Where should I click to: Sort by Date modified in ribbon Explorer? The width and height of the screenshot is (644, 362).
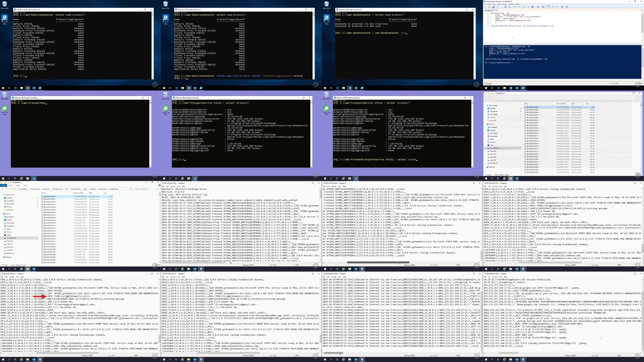79,193
